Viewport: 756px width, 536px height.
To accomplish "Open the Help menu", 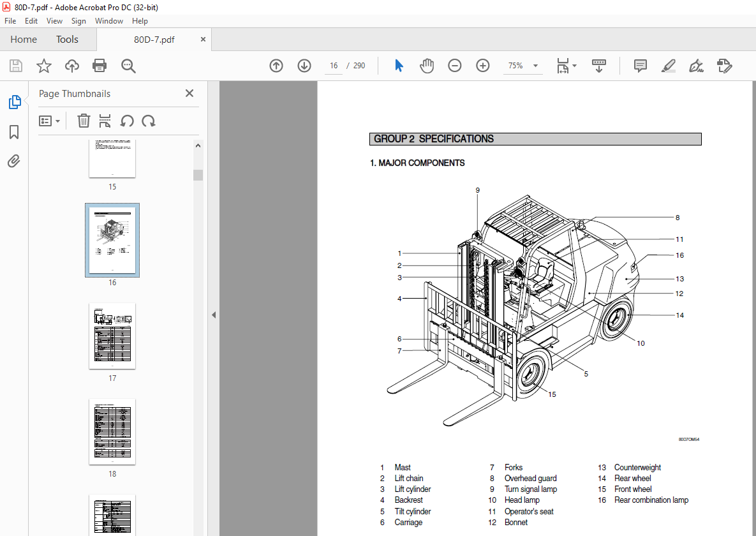I will pos(140,21).
